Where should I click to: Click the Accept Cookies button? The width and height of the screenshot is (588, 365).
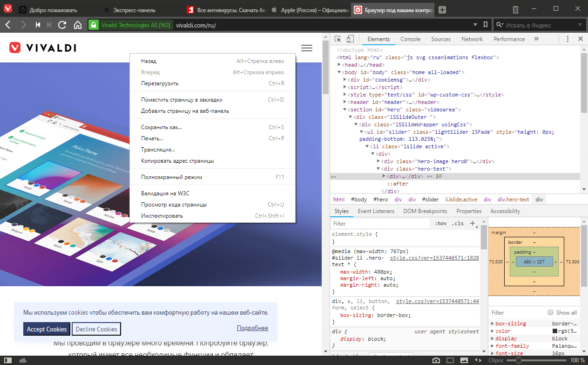pos(47,329)
